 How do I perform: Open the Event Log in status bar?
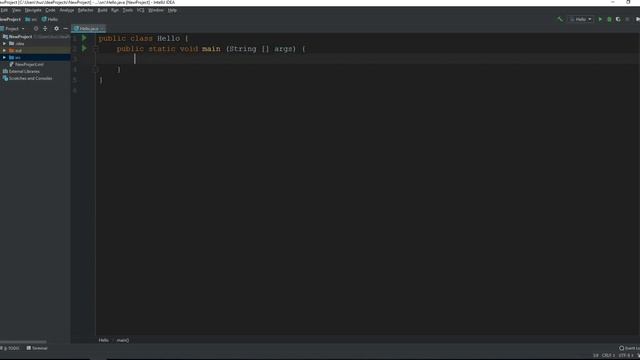(x=629, y=348)
